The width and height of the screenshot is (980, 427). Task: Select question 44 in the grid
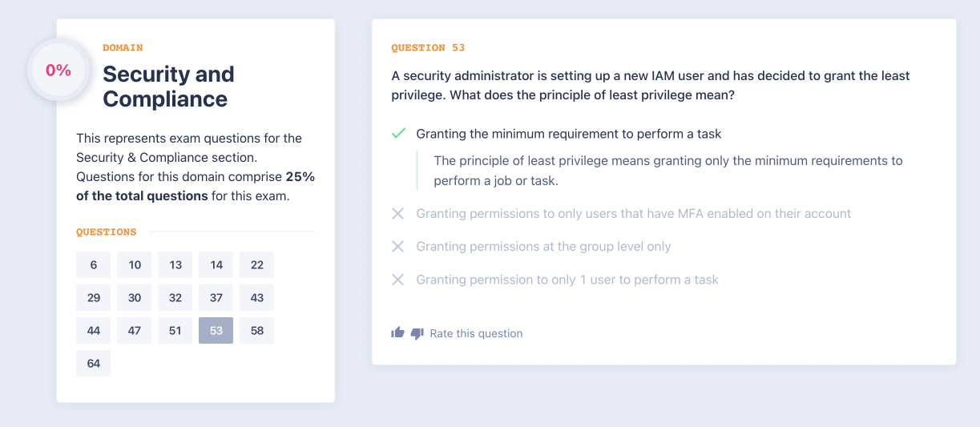(x=94, y=331)
